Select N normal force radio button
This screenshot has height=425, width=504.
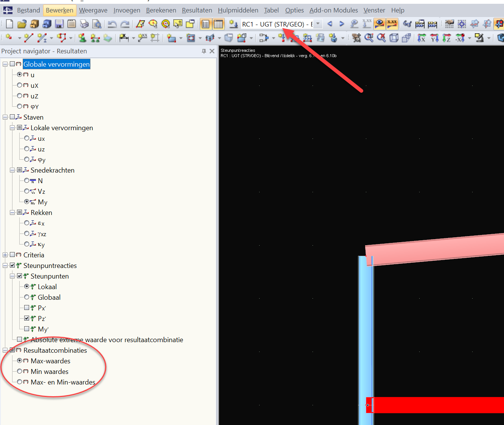click(x=27, y=181)
